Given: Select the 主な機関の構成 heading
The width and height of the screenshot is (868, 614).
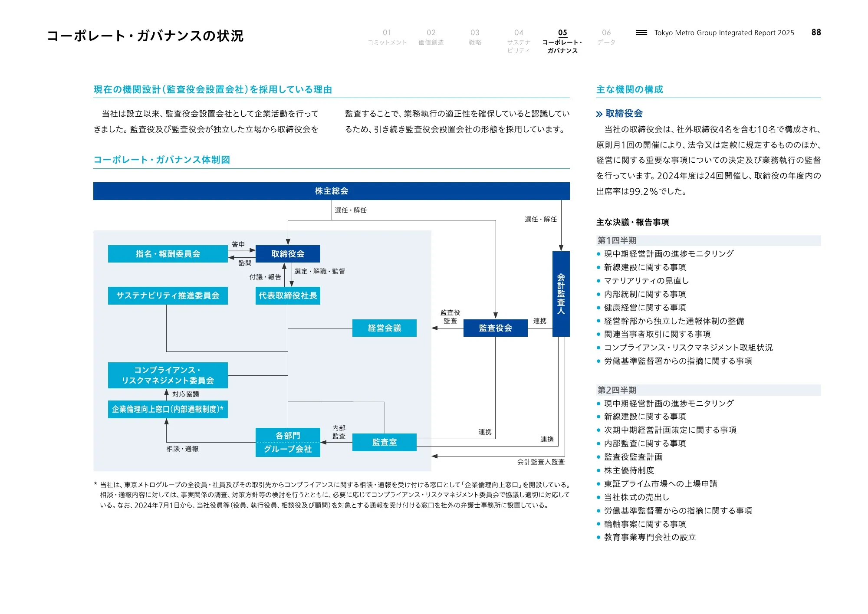Looking at the screenshot, I should [629, 89].
